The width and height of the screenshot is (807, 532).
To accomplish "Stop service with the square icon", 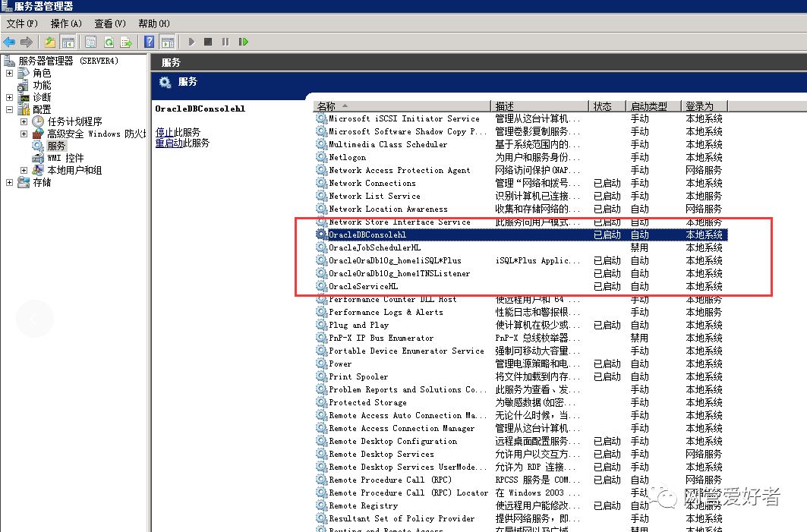I will [208, 42].
